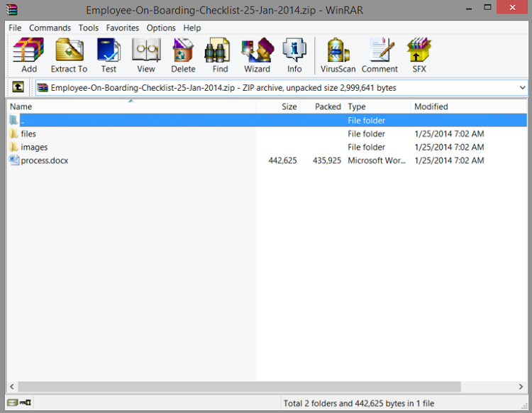The width and height of the screenshot is (532, 413).
Task: Select the process.docx file
Action: [x=44, y=160]
